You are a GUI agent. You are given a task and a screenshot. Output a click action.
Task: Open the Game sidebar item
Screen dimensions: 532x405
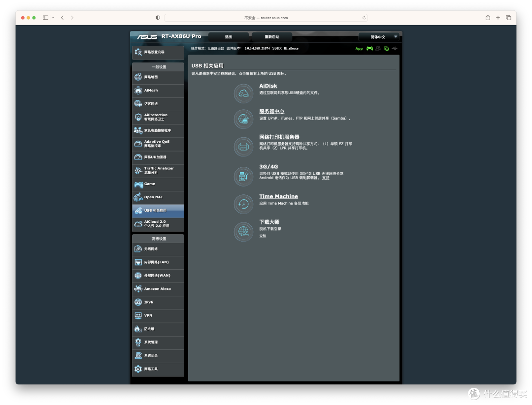pyautogui.click(x=158, y=184)
